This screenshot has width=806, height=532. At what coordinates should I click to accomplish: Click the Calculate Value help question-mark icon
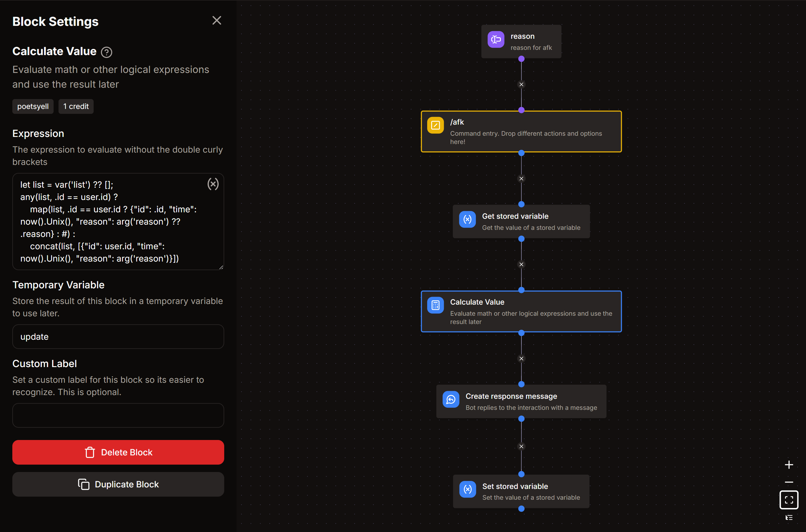point(107,52)
